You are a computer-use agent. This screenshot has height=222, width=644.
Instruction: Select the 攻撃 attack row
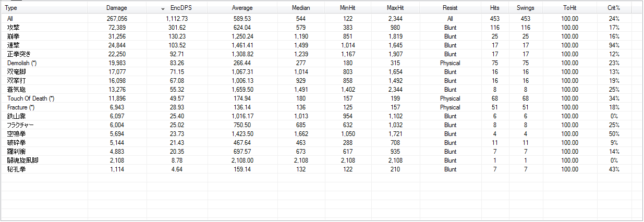pyautogui.click(x=321, y=28)
